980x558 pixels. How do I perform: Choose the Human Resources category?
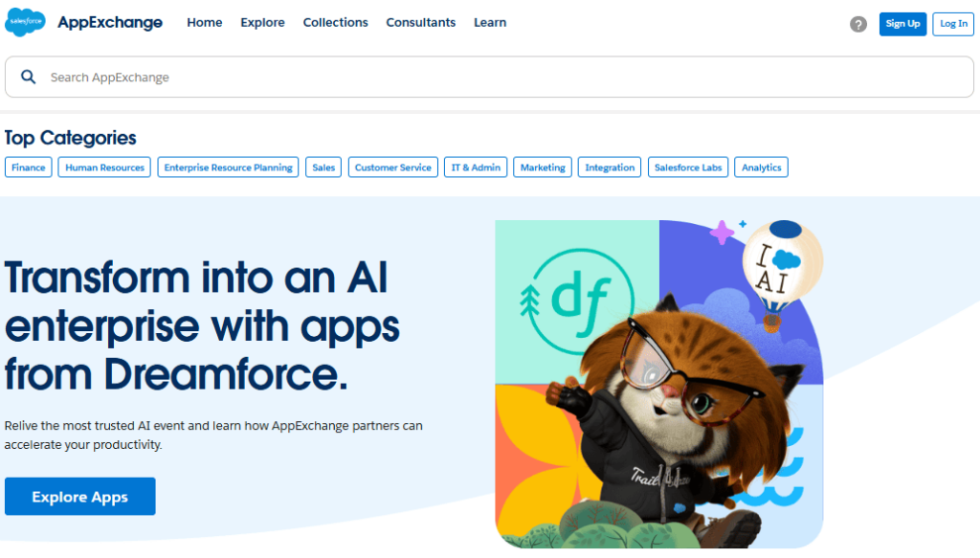(104, 167)
